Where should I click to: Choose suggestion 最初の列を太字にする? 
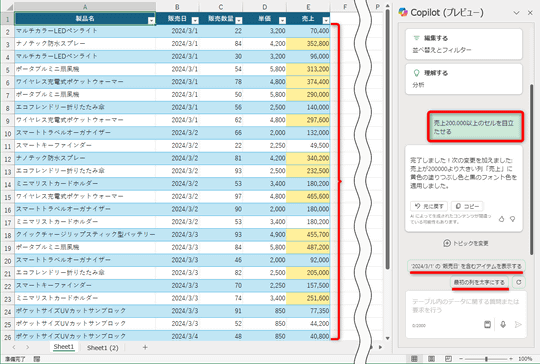tap(479, 282)
